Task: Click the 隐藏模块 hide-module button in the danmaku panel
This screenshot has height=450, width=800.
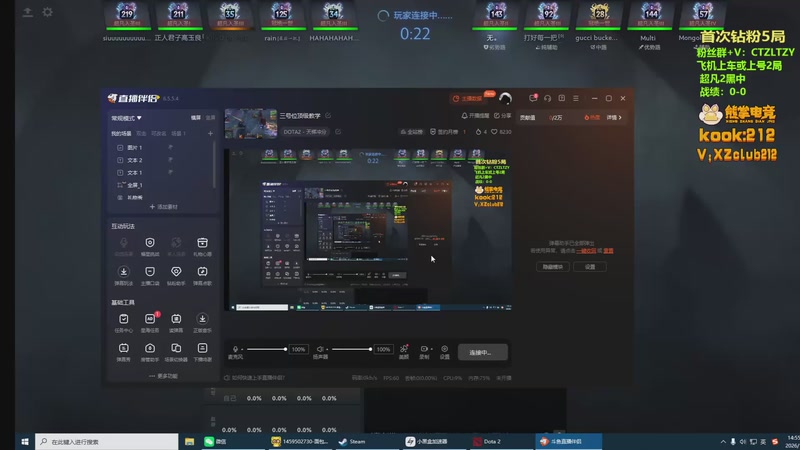Action: tap(553, 267)
